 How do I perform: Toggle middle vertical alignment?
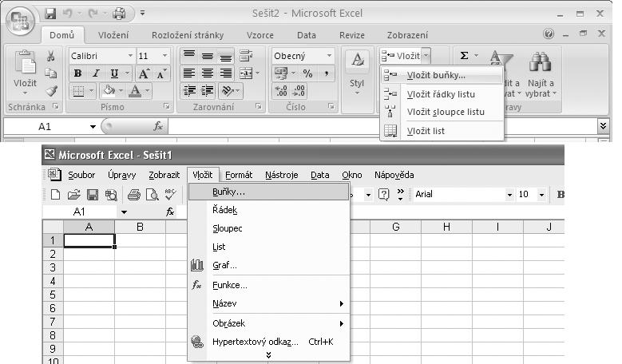click(x=208, y=56)
